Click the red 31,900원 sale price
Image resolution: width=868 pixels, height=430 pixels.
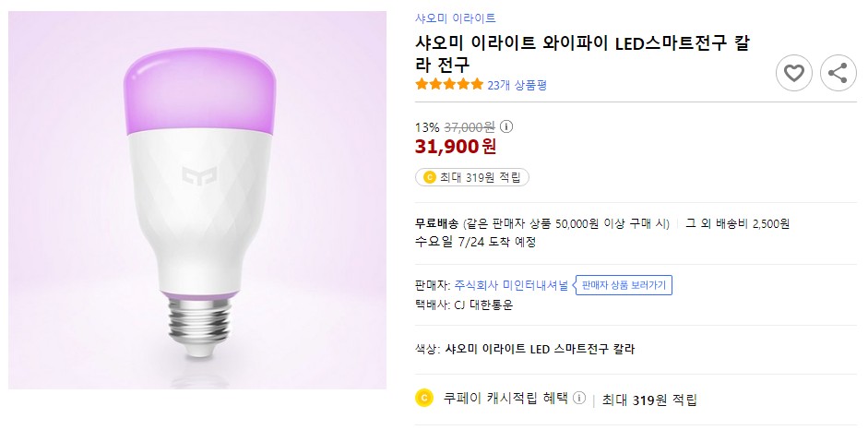[x=456, y=147]
